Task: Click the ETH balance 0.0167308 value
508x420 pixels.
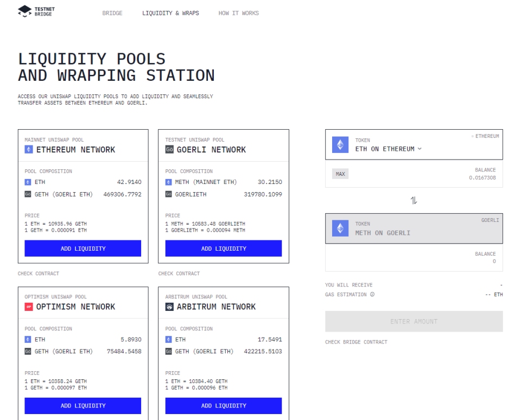Action: (x=482, y=177)
